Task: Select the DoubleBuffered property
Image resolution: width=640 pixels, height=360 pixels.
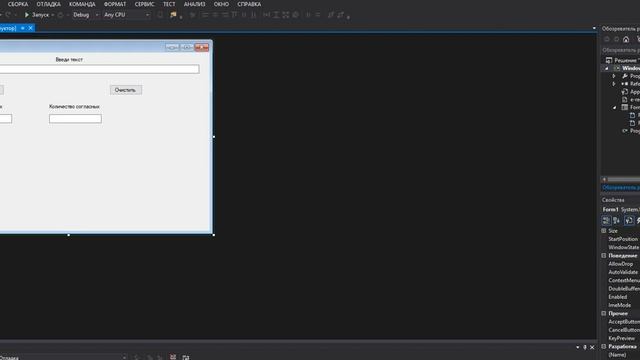Action: pos(624,289)
